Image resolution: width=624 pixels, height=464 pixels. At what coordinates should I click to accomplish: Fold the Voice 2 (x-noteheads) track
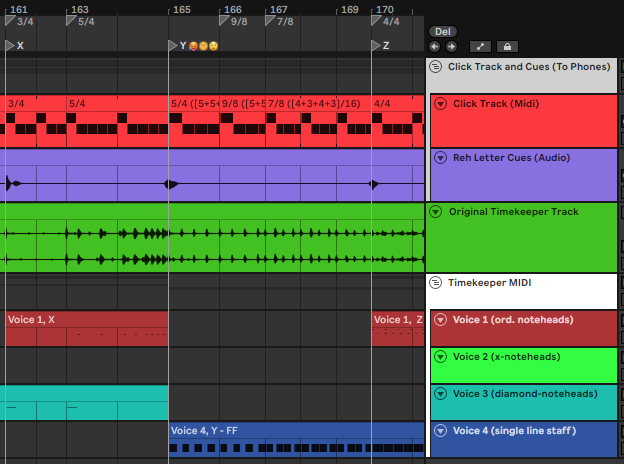tap(441, 357)
